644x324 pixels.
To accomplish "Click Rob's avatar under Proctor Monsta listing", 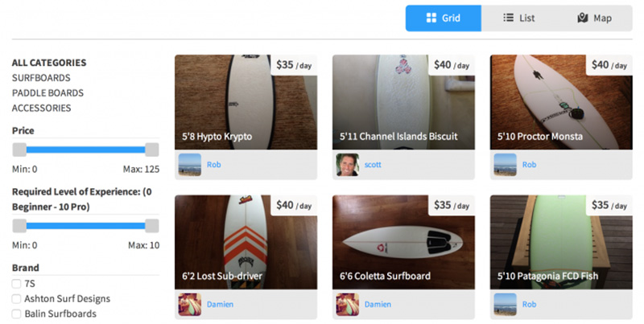I will (x=506, y=165).
